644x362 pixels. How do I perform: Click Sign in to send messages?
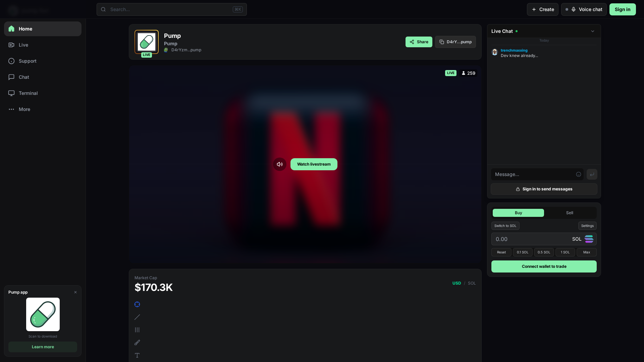(544, 189)
